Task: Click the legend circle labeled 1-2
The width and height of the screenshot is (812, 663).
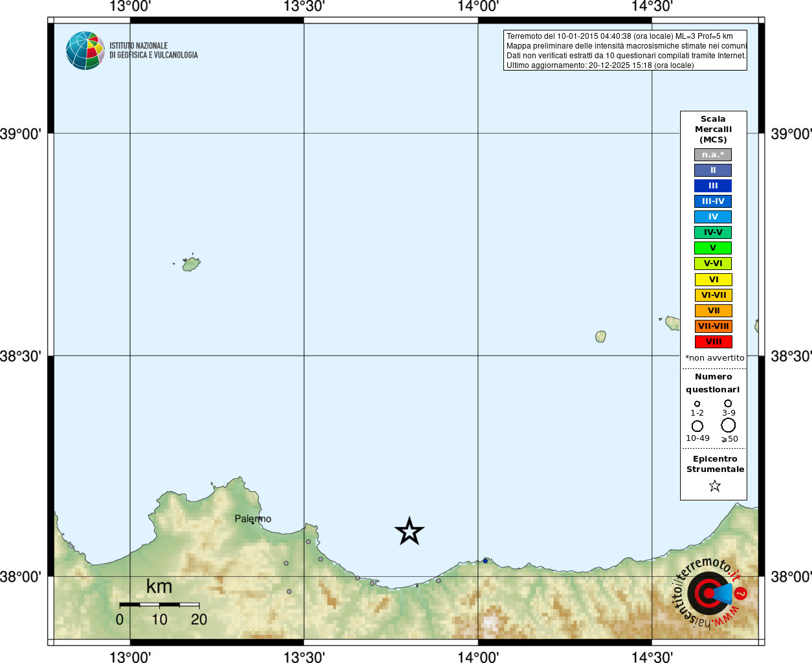Action: pos(697,404)
